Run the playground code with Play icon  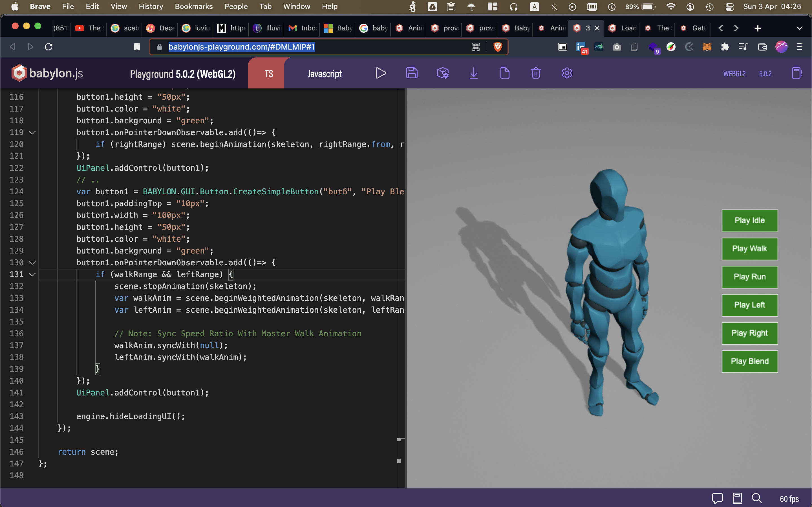coord(381,73)
